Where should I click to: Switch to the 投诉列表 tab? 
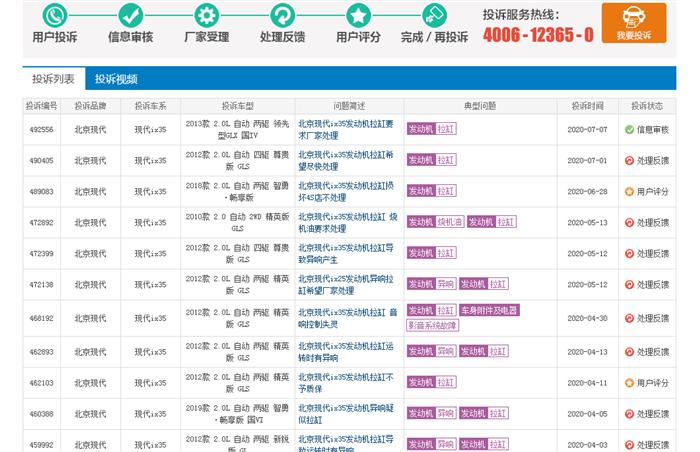(x=54, y=79)
